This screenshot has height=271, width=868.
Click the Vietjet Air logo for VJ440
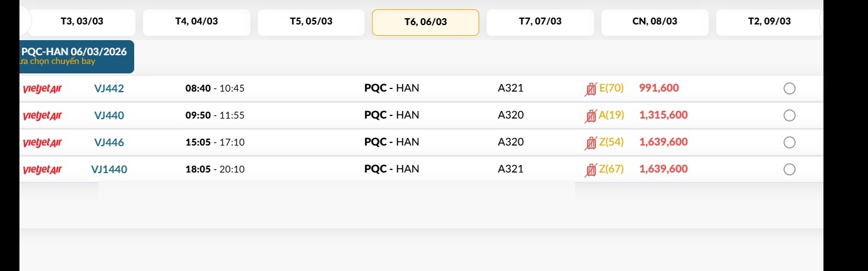(42, 115)
